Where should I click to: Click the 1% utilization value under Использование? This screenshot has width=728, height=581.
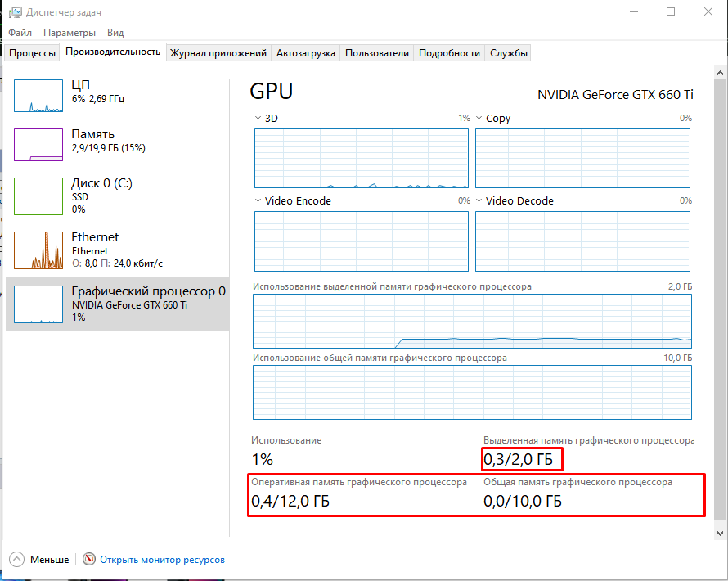click(x=263, y=459)
